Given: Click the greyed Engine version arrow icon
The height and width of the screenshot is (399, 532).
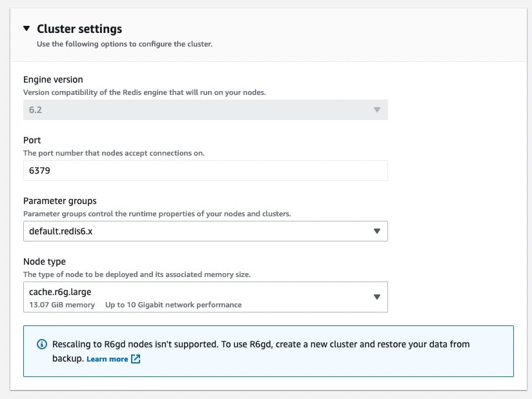Looking at the screenshot, I should [x=377, y=110].
